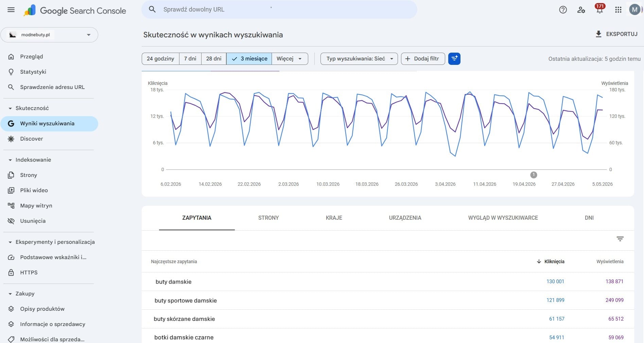The image size is (644, 343).
Task: Open the hamburger main menu
Action: pyautogui.click(x=11, y=10)
